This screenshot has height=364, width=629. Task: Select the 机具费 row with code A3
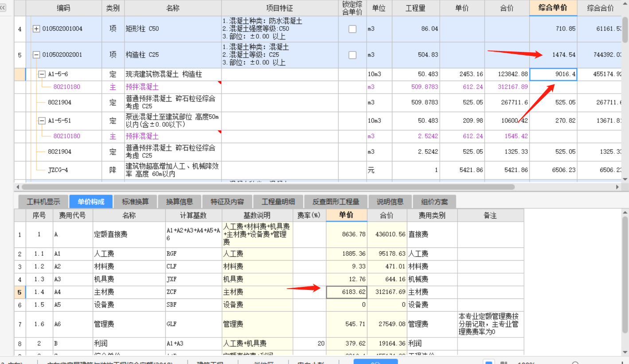[x=129, y=279]
